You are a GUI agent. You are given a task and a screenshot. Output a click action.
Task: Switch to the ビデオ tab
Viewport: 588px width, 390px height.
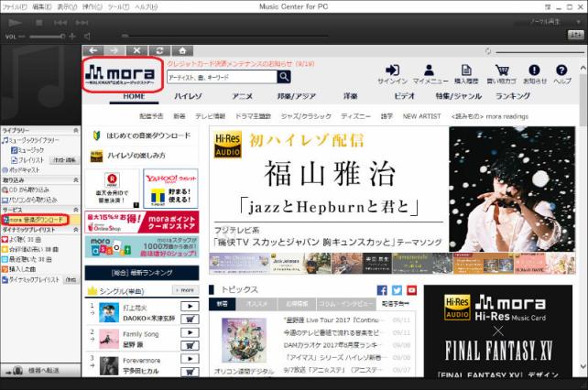[x=404, y=96]
